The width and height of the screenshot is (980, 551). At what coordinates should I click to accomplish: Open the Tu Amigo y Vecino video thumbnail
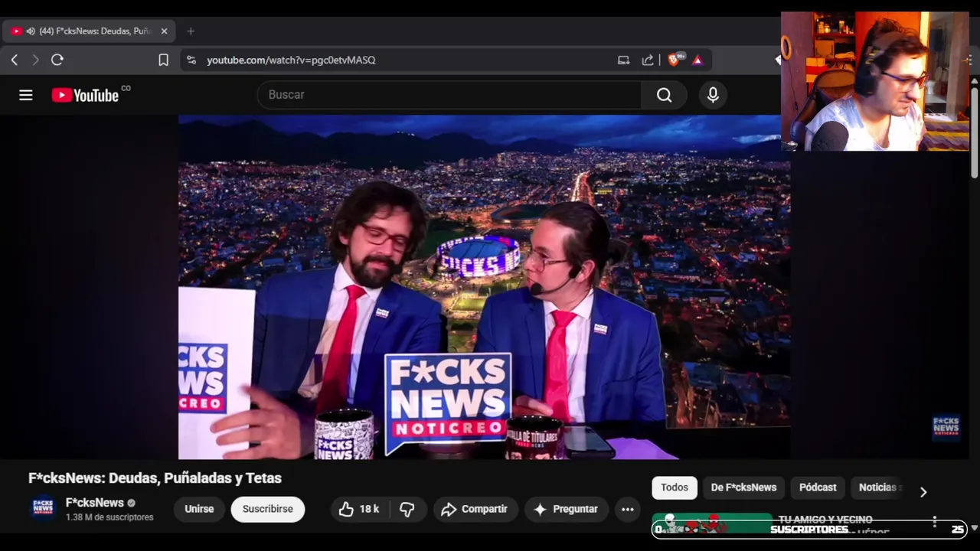pyautogui.click(x=712, y=525)
